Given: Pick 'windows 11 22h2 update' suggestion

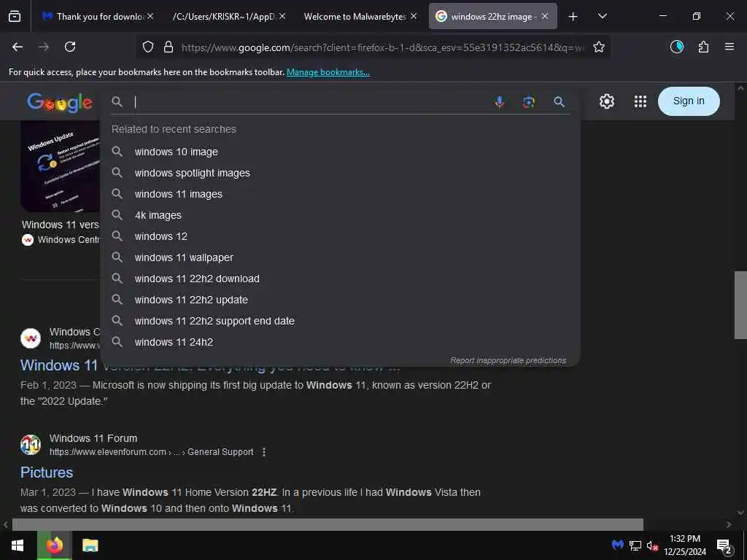Looking at the screenshot, I should (340, 300).
